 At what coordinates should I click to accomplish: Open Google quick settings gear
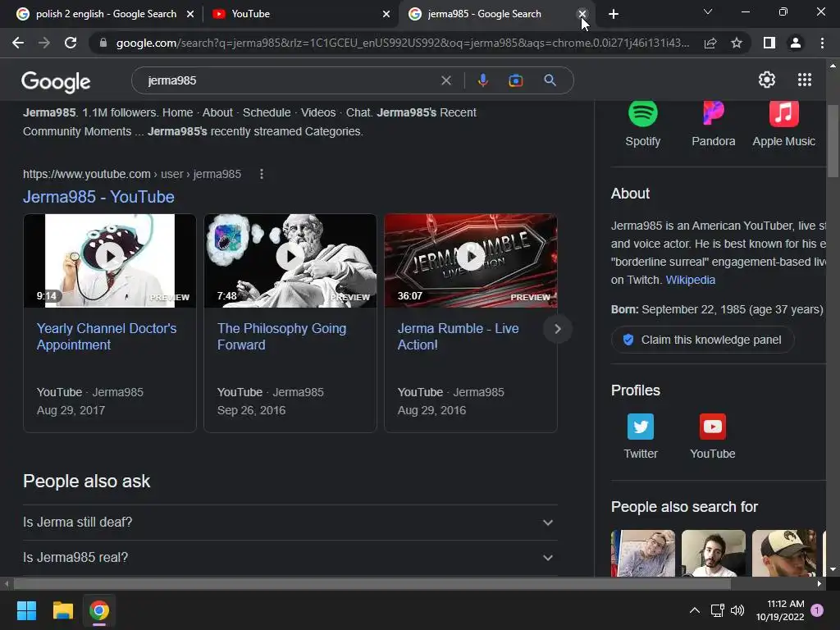pyautogui.click(x=767, y=80)
